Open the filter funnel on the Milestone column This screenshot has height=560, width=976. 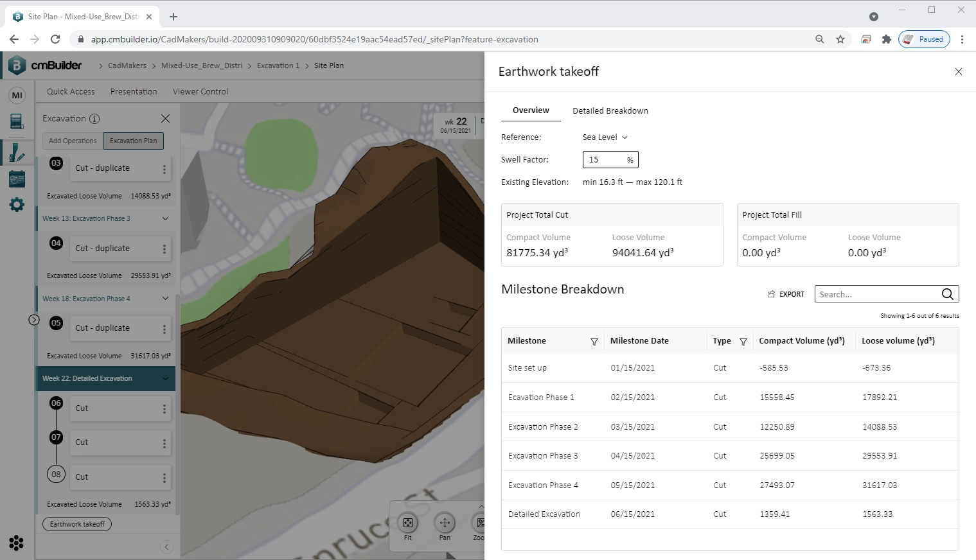594,342
